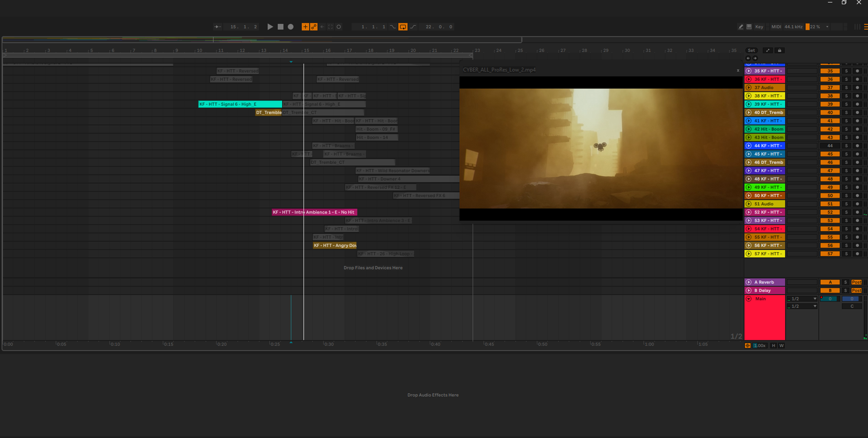Toggle the orange waveform icon below Main
868x438 pixels.
(x=748, y=345)
